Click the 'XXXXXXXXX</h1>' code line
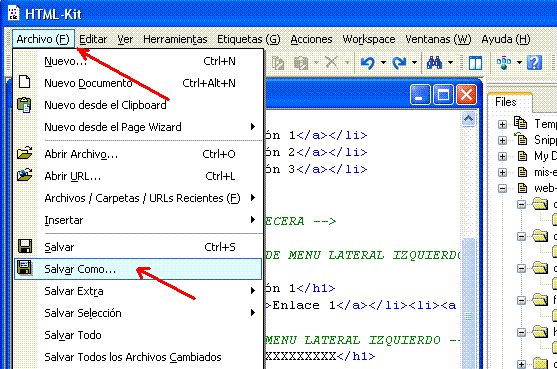Screen dimensions: 557x369 coord(320,356)
